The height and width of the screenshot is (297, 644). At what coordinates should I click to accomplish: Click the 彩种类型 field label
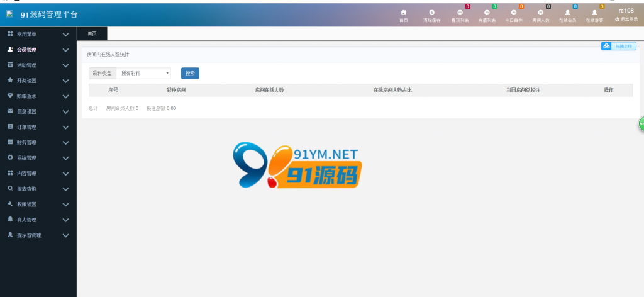[x=103, y=73]
